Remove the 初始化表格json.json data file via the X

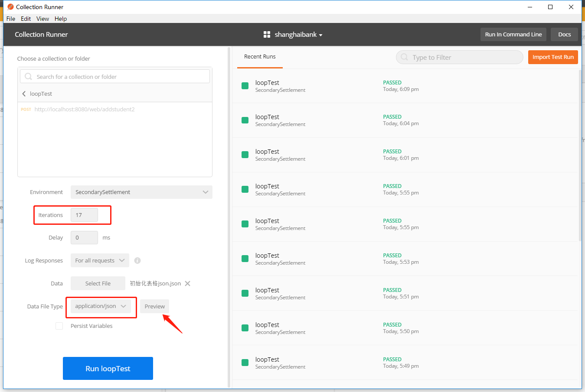[187, 283]
